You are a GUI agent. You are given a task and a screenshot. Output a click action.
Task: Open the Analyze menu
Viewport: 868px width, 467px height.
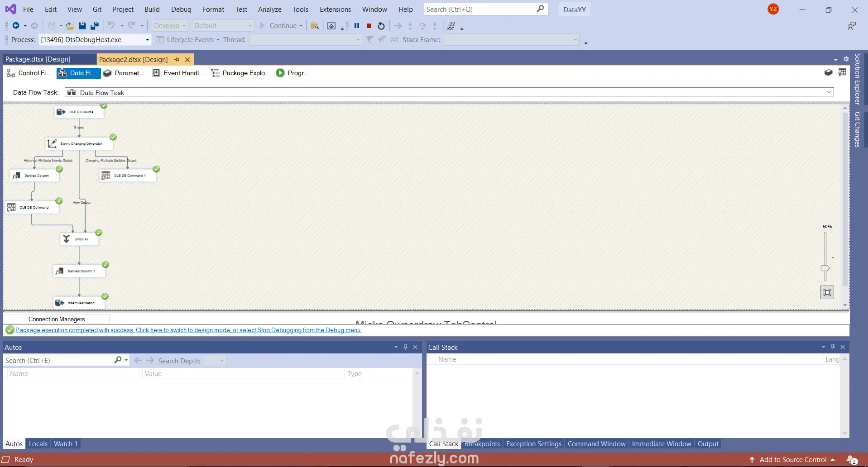[270, 9]
